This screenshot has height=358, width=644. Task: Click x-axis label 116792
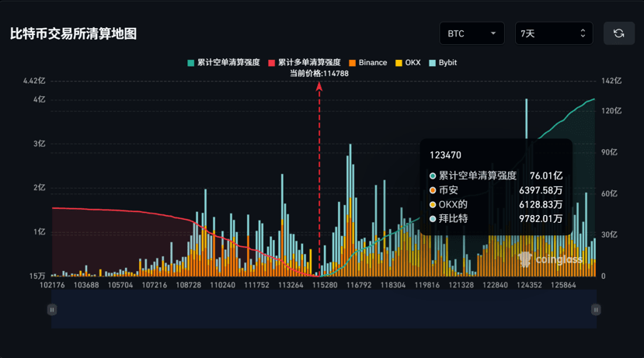pyautogui.click(x=359, y=285)
